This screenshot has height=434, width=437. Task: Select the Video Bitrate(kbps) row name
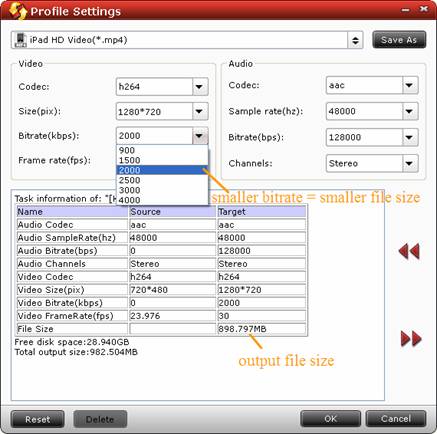pos(72,303)
